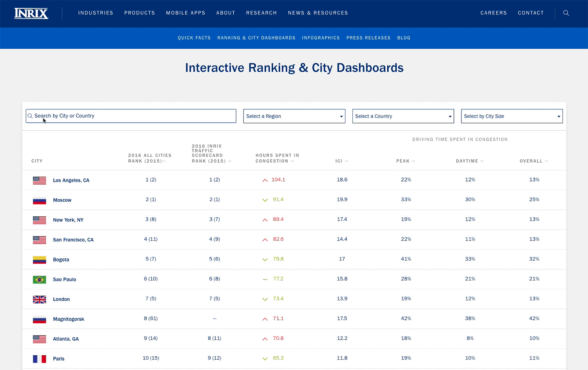Sort by Hours Spent in Congestion
The image size is (588, 370).
coord(277,158)
